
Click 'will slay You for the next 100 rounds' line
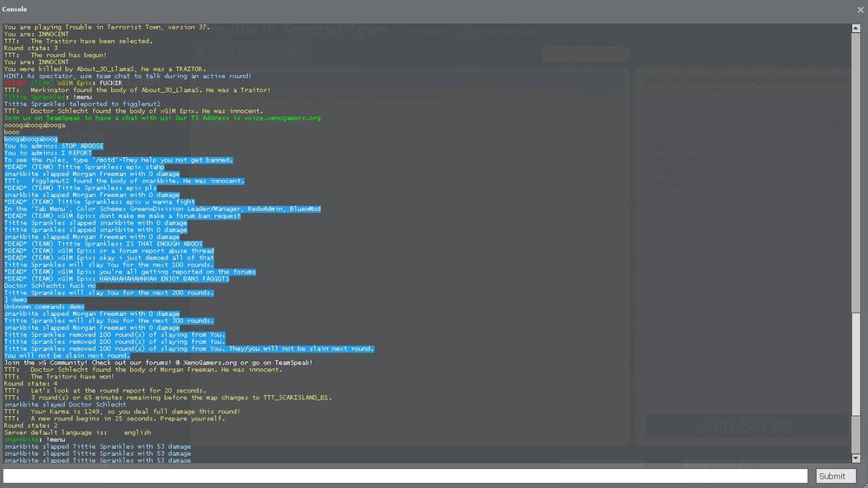[x=109, y=265]
